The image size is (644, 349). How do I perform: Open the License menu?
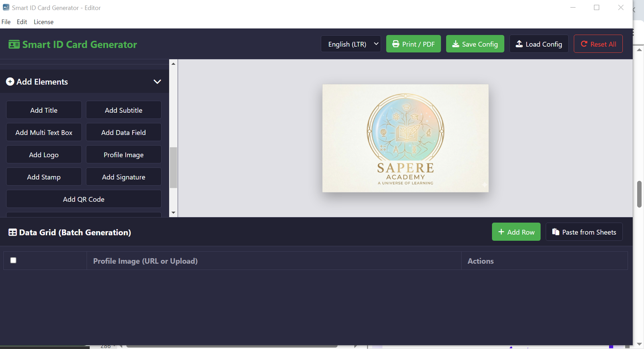[43, 22]
